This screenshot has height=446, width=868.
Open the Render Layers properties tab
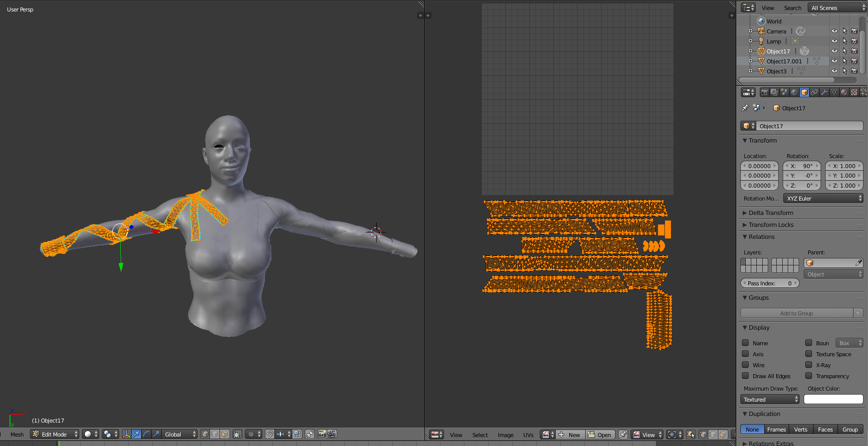click(x=774, y=92)
